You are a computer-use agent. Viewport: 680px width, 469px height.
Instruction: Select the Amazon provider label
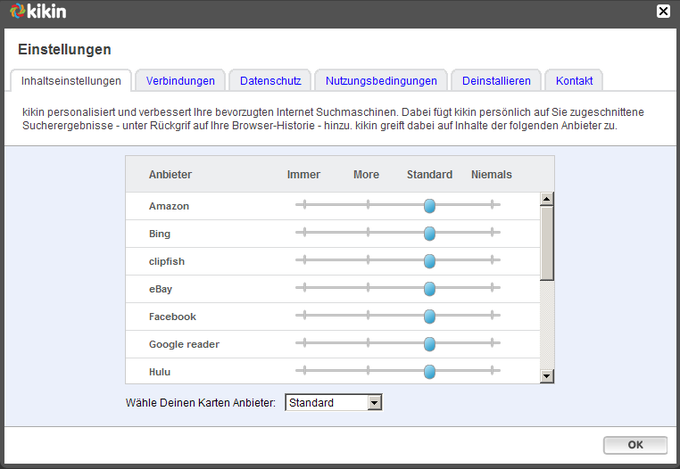point(169,206)
